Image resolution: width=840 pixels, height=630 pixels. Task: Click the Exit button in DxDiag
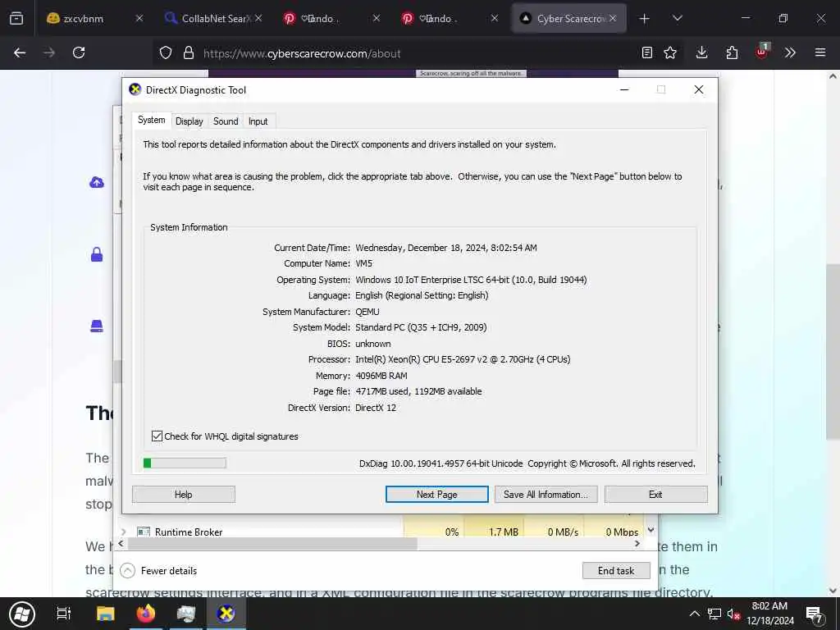(655, 495)
